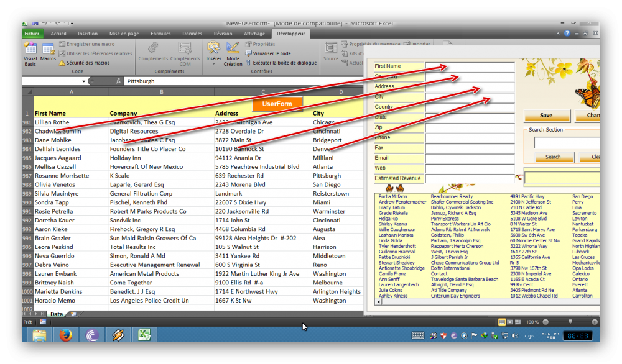This screenshot has width=622, height=364.
Task: Click the formula bar containing Pittsburgh
Action: pos(243,81)
